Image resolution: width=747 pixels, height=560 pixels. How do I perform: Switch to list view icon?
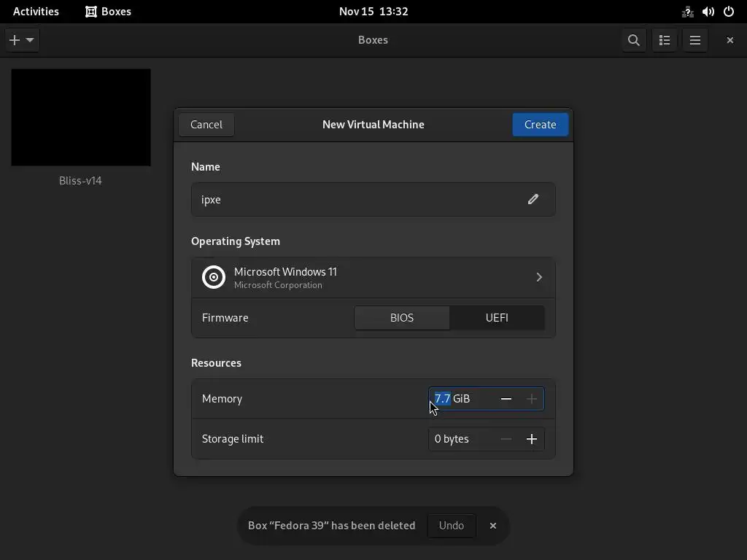point(665,40)
